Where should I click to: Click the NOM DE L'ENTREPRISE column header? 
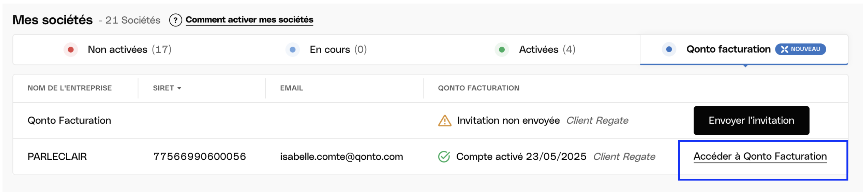tap(70, 88)
